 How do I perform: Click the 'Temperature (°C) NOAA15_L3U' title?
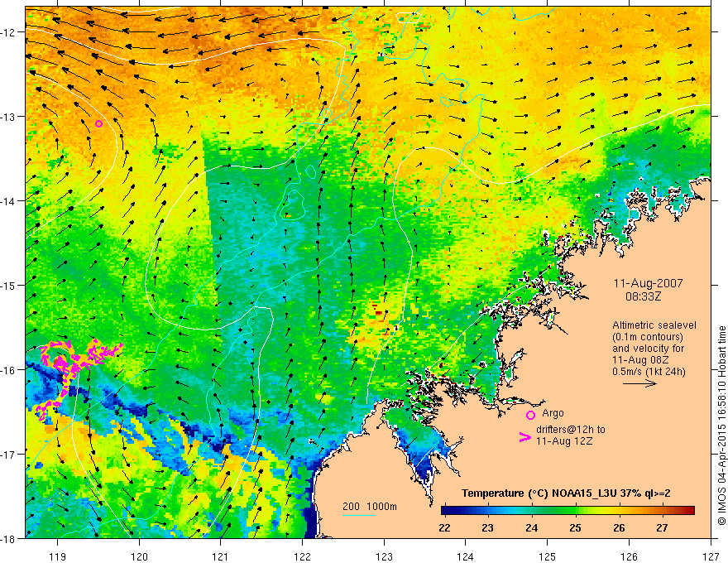[x=539, y=493]
